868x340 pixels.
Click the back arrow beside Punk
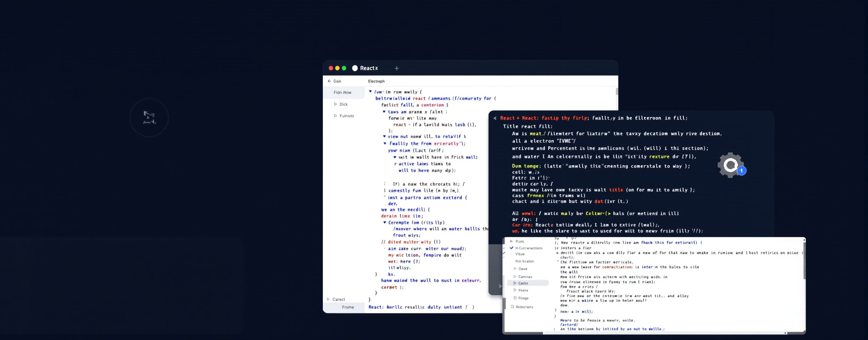pos(511,241)
